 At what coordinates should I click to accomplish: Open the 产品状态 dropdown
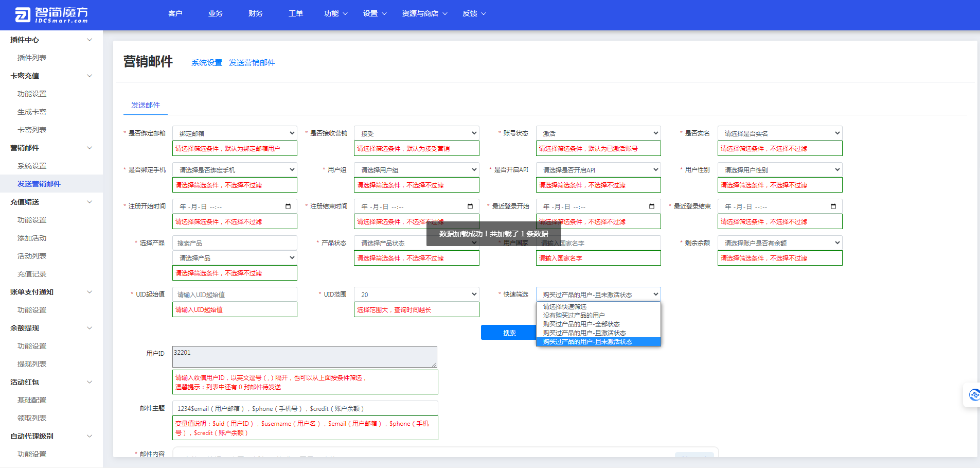click(417, 243)
